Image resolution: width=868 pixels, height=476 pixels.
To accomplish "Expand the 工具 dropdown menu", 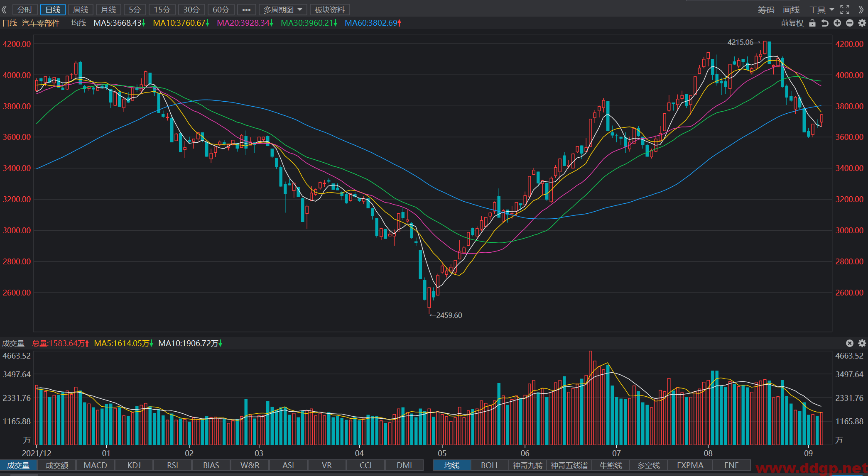I will point(821,10).
